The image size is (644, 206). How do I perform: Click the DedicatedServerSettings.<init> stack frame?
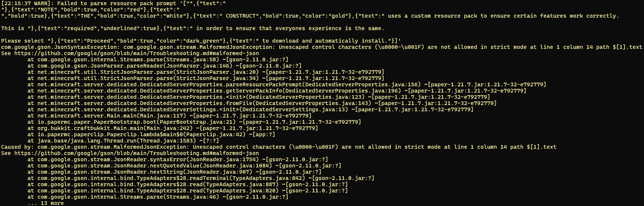tap(250, 109)
